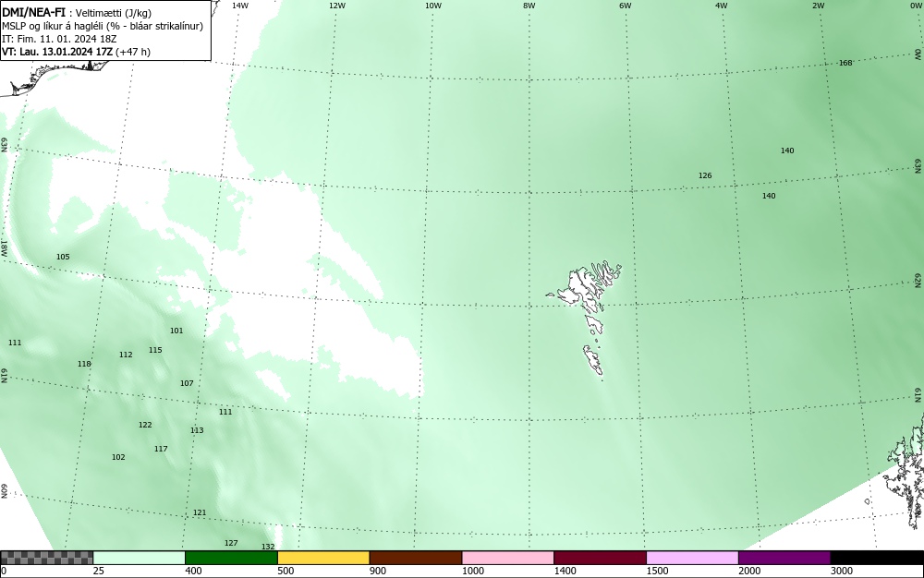The height and width of the screenshot is (578, 924).
Task: Select the value label '107'
Action: (x=187, y=384)
